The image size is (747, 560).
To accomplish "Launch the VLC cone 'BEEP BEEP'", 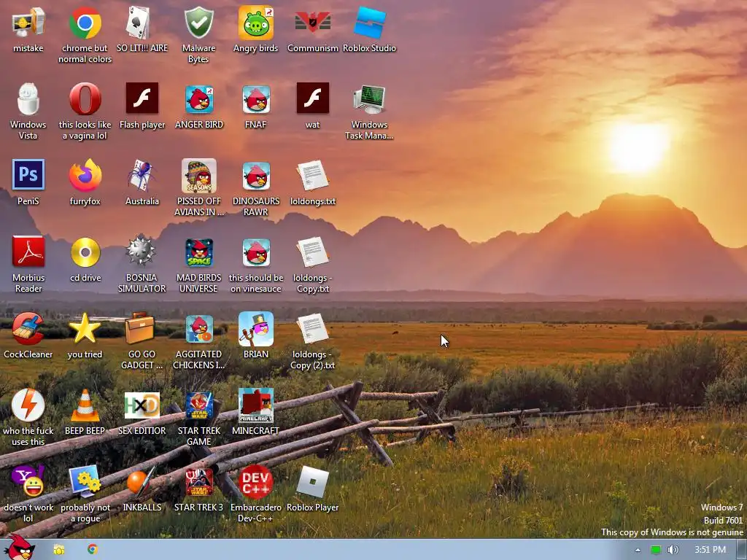I will point(85,405).
